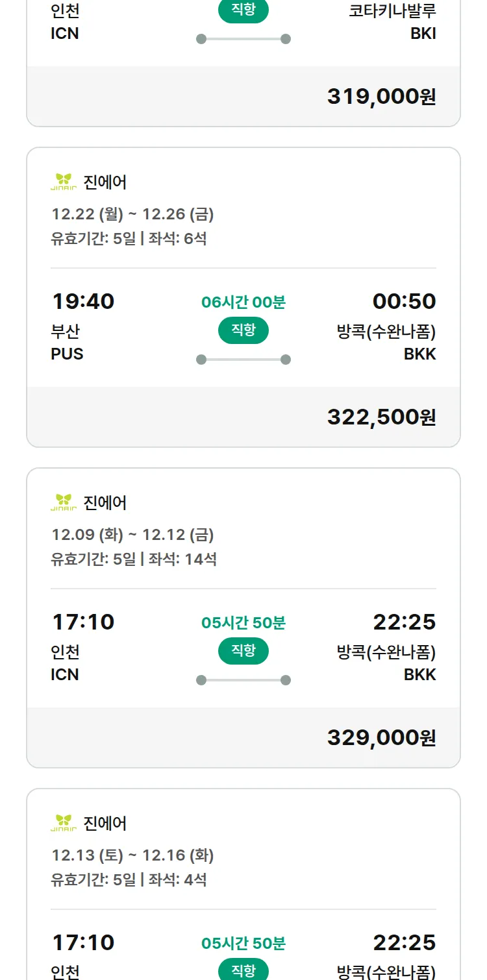Click the Jin Air logo on the 12.09 flight card
The width and height of the screenshot is (487, 980).
[64, 503]
